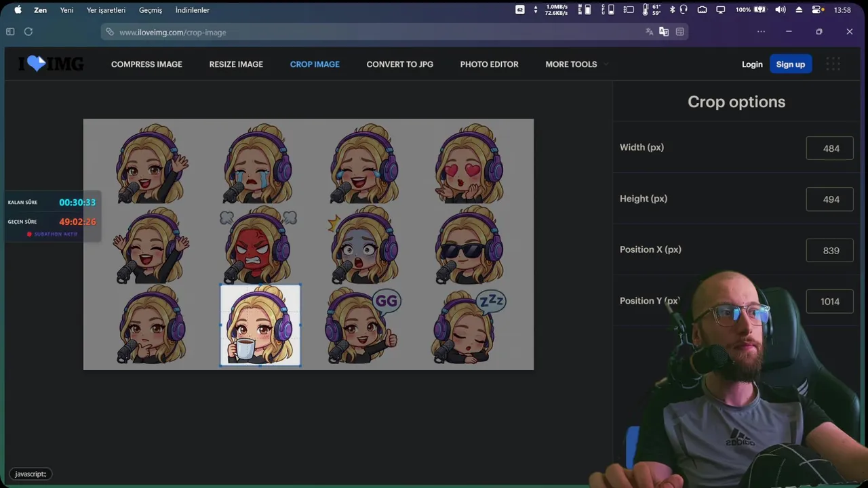Click the headphones icon in menu bar
Image resolution: width=868 pixels, height=488 pixels.
[x=684, y=9]
